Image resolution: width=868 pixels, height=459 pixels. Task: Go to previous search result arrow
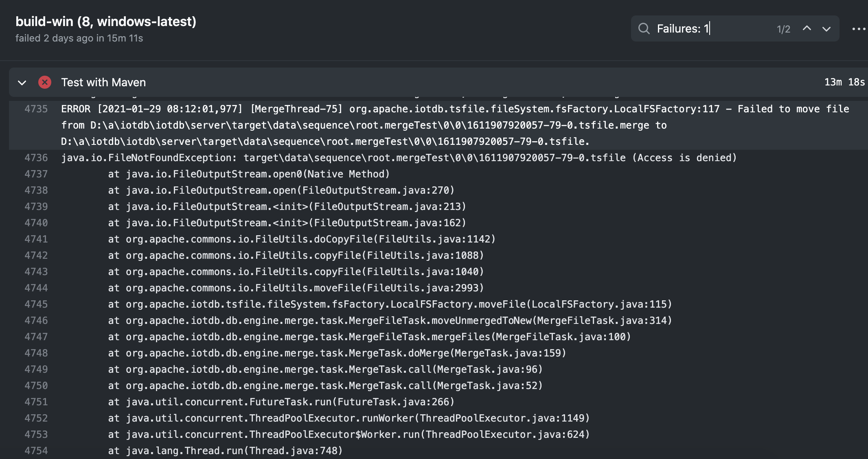click(807, 28)
